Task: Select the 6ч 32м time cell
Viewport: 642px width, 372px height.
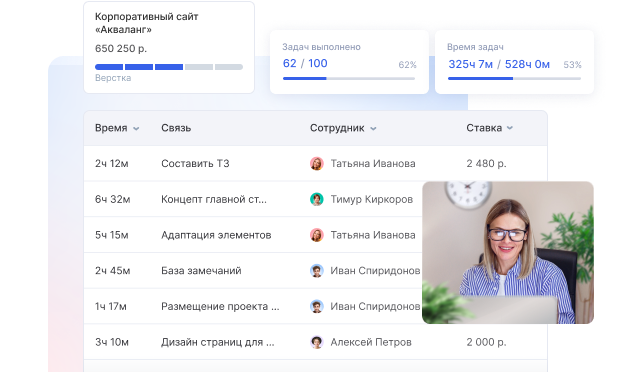Action: tap(113, 199)
